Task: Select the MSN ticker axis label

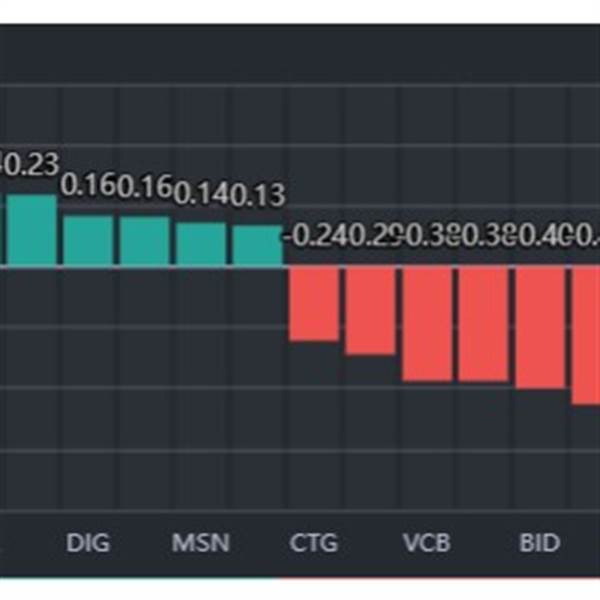Action: point(201,544)
